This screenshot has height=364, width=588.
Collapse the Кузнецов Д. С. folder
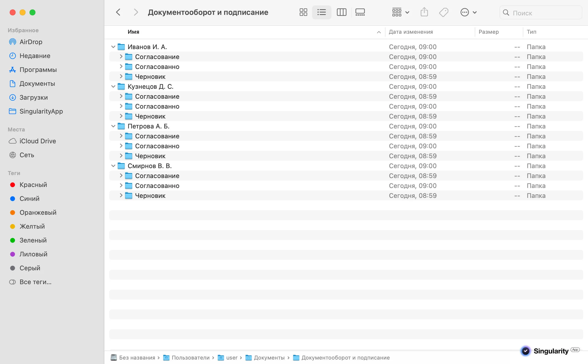113,86
